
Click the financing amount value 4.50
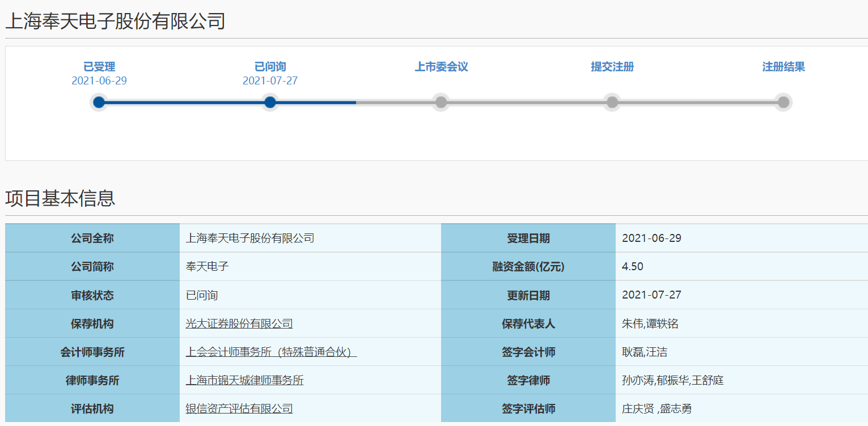(x=633, y=267)
